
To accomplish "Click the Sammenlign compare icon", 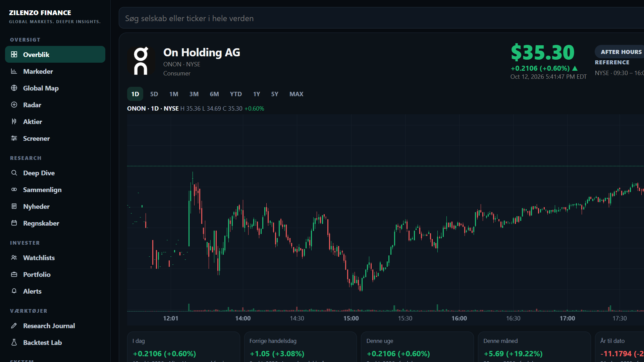I will [x=14, y=189].
